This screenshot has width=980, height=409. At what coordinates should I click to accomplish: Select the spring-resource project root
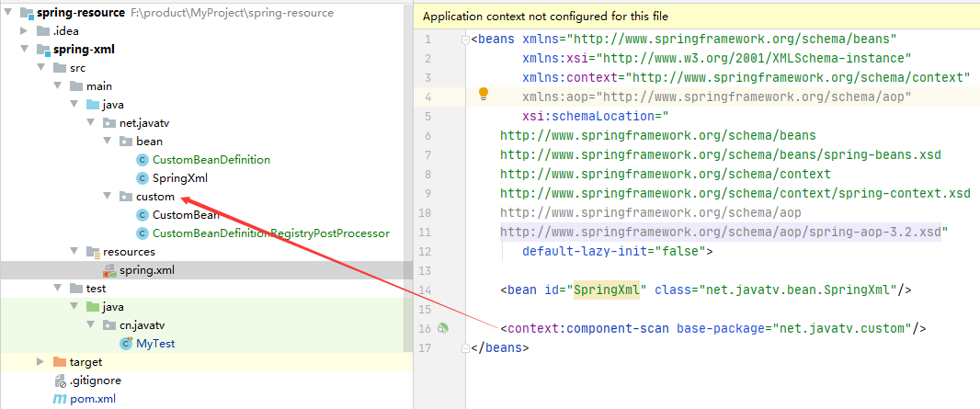pos(81,13)
